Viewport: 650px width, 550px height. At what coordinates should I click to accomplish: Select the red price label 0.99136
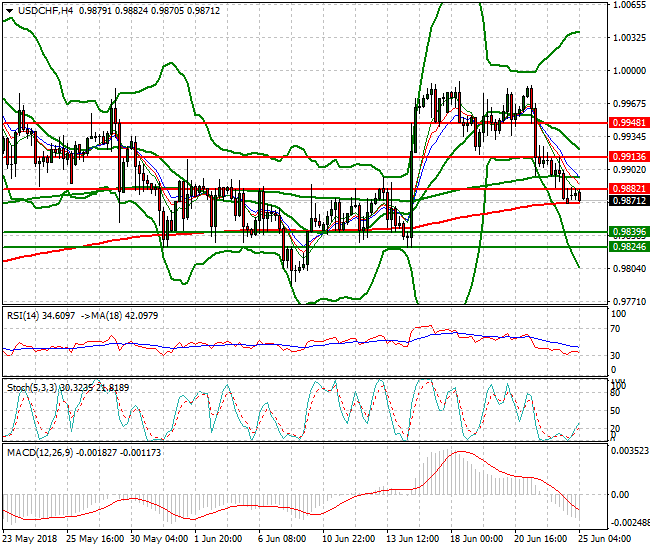tap(629, 157)
